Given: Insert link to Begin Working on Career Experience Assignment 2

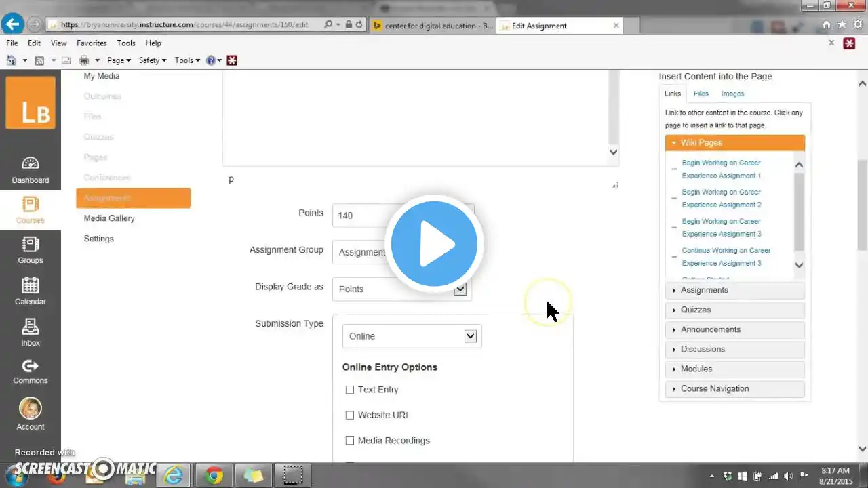Looking at the screenshot, I should (722, 198).
